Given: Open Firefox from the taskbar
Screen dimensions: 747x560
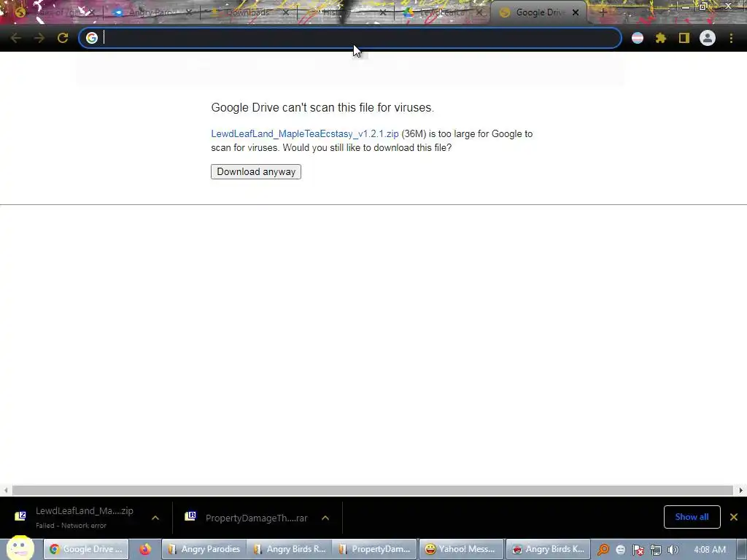Looking at the screenshot, I should pos(145,550).
